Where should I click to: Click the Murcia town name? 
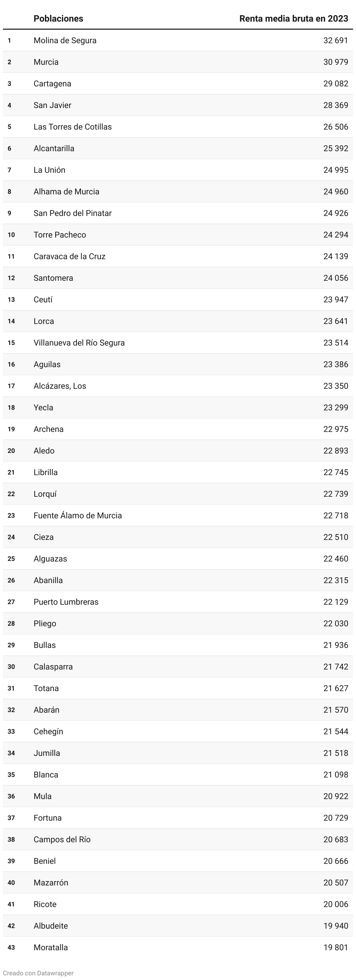pos(46,62)
